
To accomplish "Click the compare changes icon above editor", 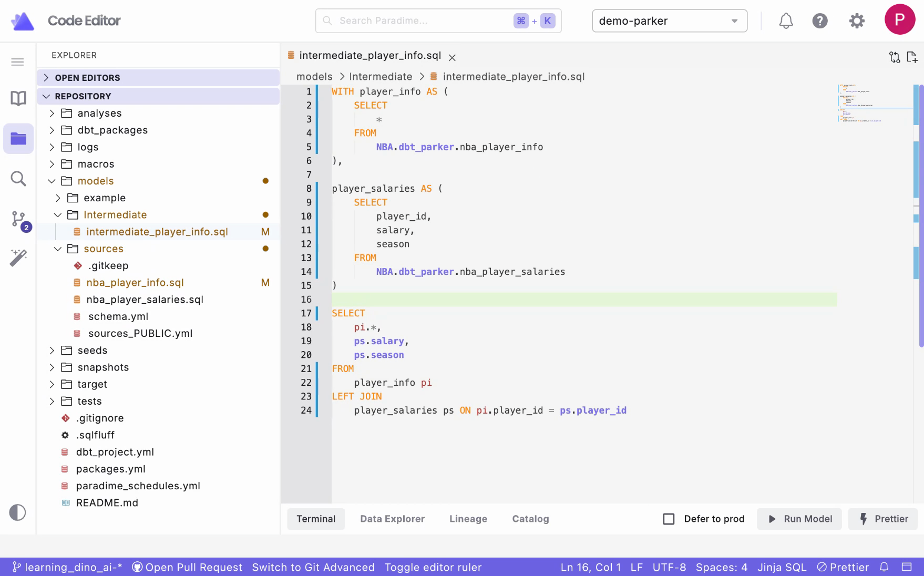I will tap(895, 57).
